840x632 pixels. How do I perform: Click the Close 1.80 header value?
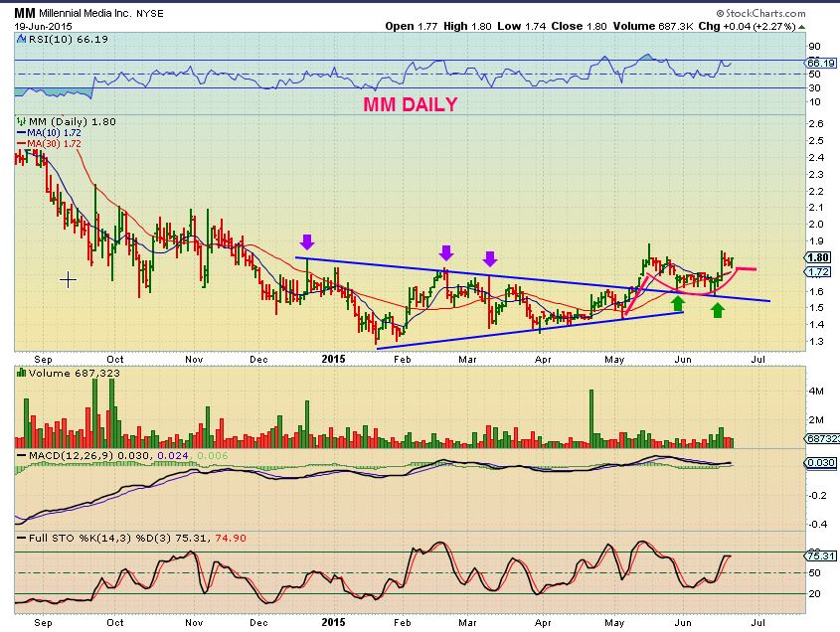click(580, 26)
